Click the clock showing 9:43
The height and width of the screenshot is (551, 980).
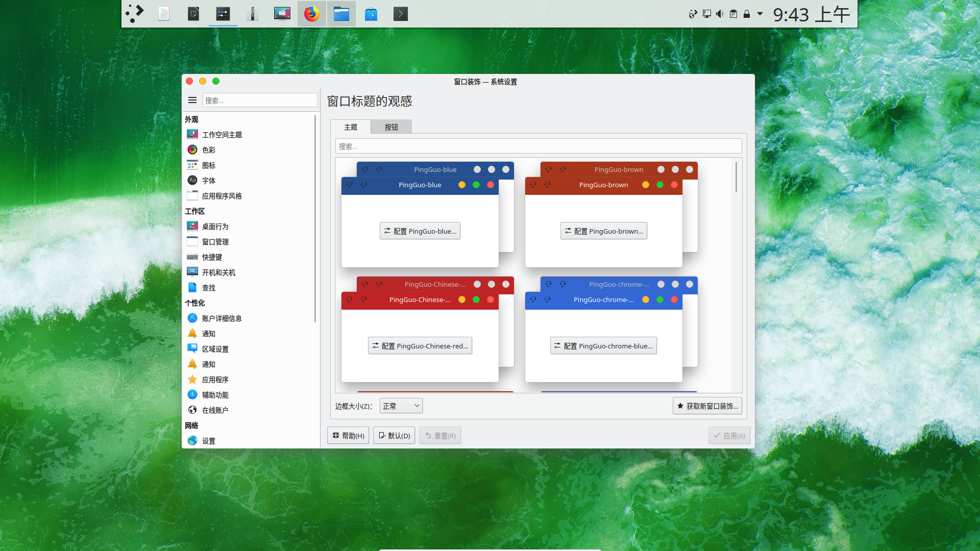pos(812,14)
